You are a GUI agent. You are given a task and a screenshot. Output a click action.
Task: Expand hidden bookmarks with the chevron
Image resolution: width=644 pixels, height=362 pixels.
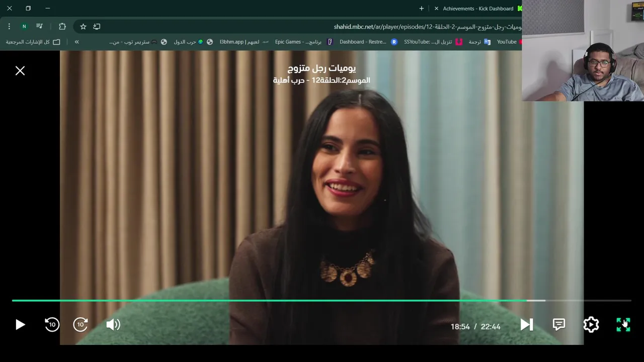(x=76, y=42)
